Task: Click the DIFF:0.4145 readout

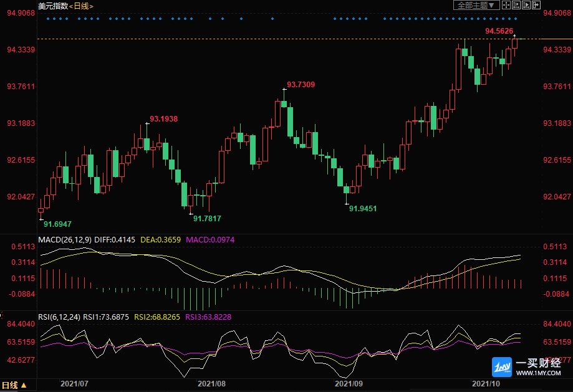Action: coord(115,240)
